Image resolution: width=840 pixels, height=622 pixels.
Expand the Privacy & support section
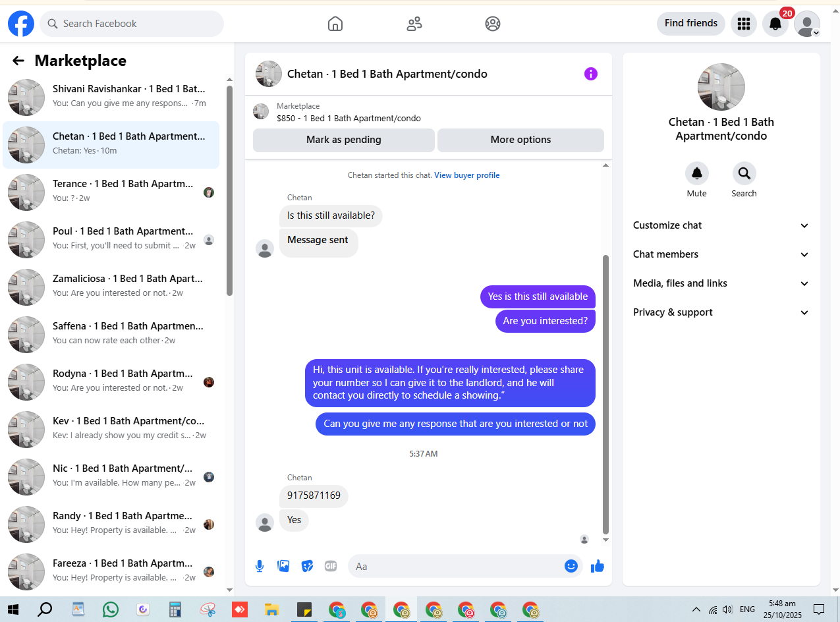coord(721,312)
